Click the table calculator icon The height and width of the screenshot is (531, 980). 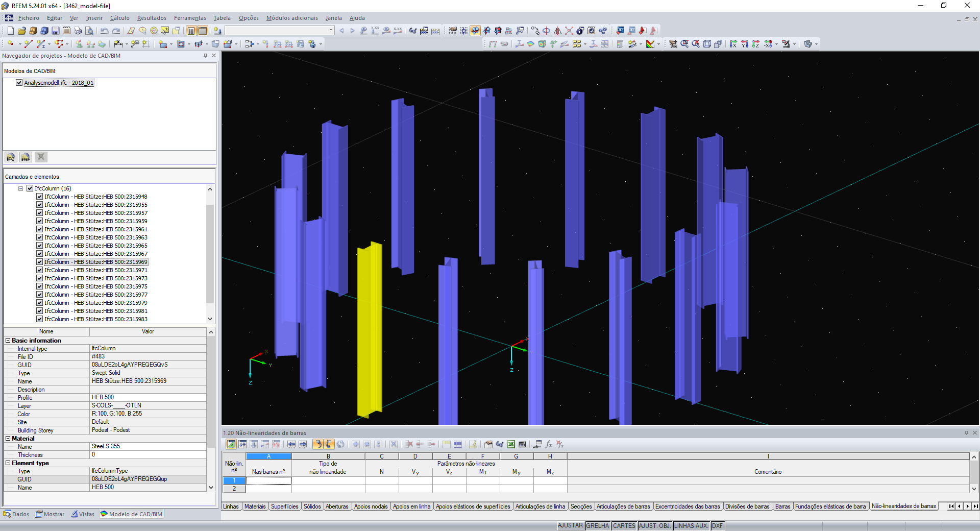(522, 444)
